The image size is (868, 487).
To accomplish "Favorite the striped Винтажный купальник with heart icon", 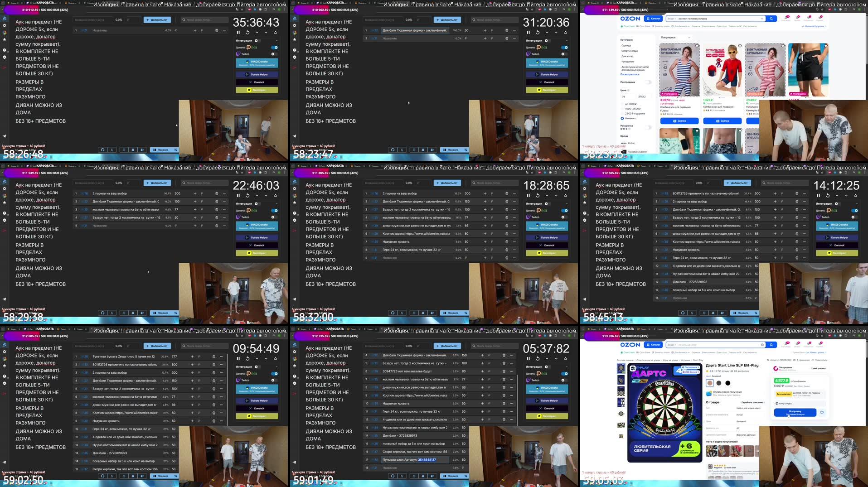I will pos(697,45).
